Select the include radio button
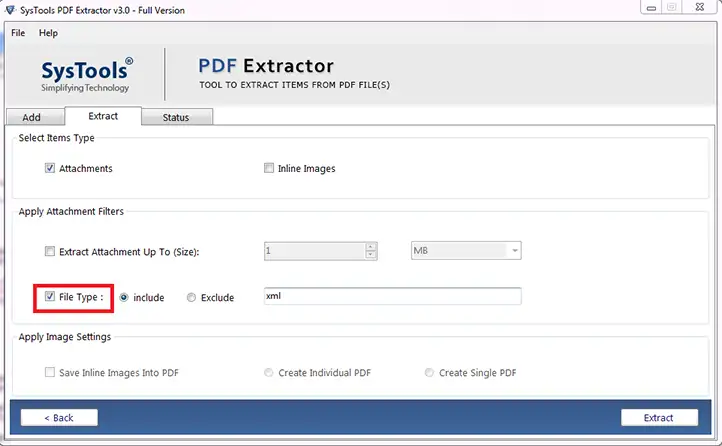Screen dimensions: 722x446 [x=124, y=298]
